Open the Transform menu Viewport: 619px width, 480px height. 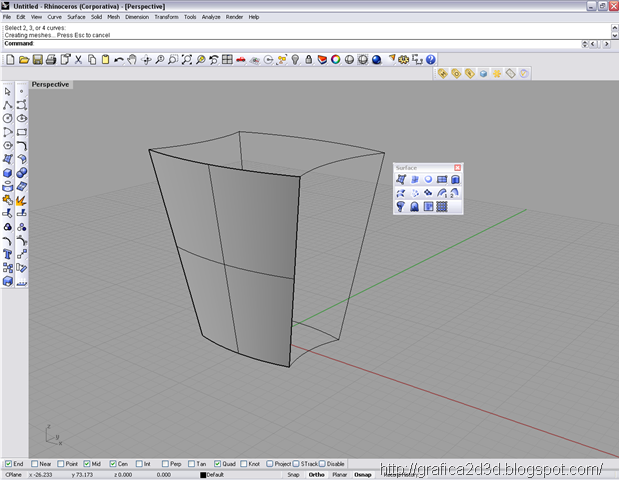(x=167, y=17)
